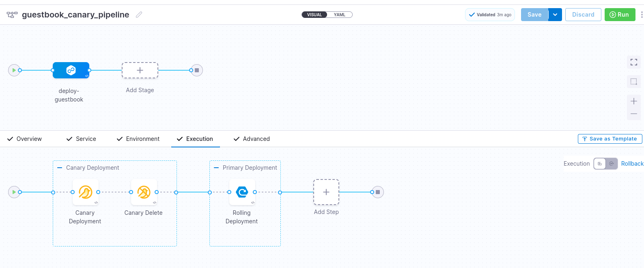
Task: Click the zoom out minus icon
Action: (x=633, y=114)
